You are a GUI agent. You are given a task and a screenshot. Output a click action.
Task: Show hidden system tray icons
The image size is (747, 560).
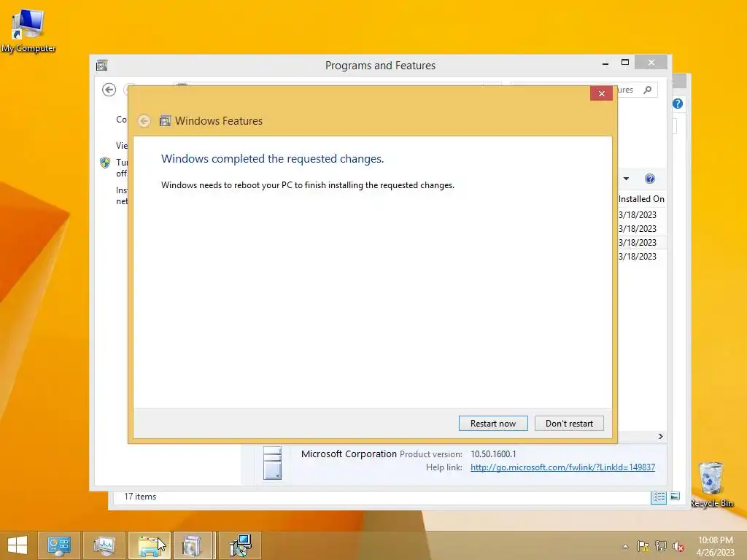coord(625,546)
